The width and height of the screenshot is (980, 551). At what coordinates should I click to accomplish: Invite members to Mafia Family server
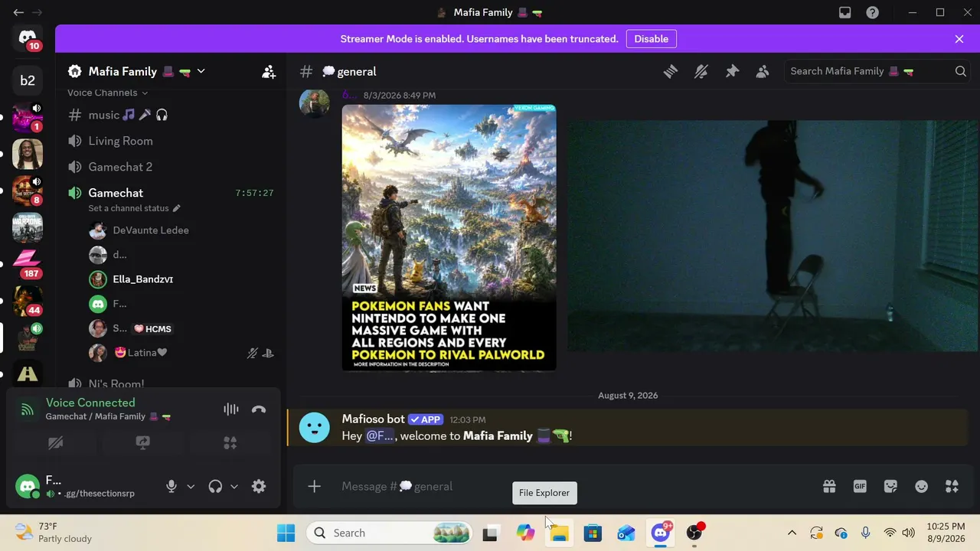pyautogui.click(x=269, y=71)
